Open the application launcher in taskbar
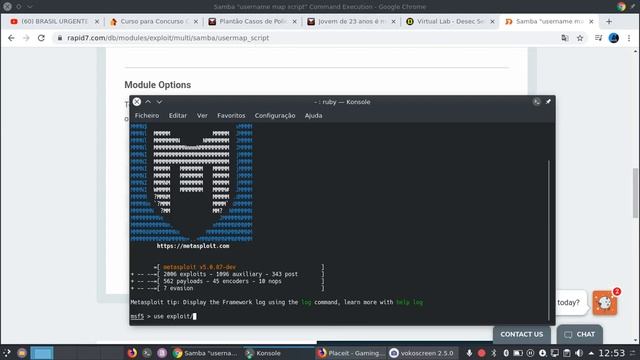Image resolution: width=640 pixels, height=360 pixels. click(x=7, y=353)
